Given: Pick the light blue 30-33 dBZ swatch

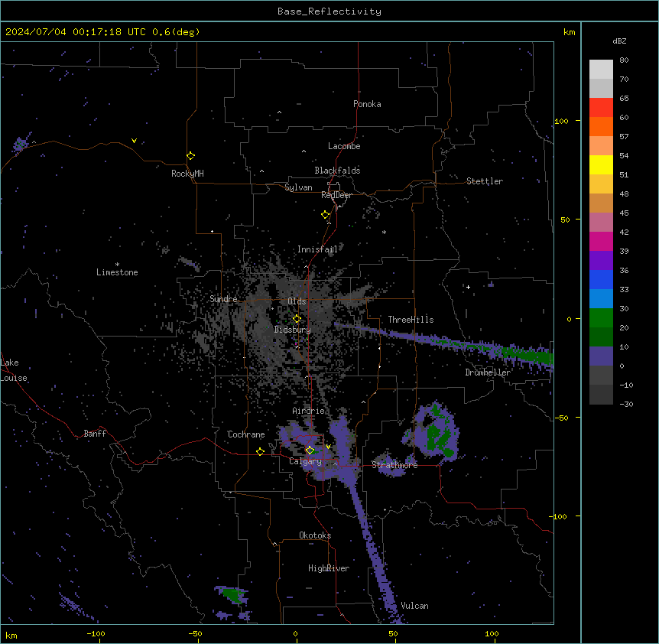Looking at the screenshot, I should point(601,299).
